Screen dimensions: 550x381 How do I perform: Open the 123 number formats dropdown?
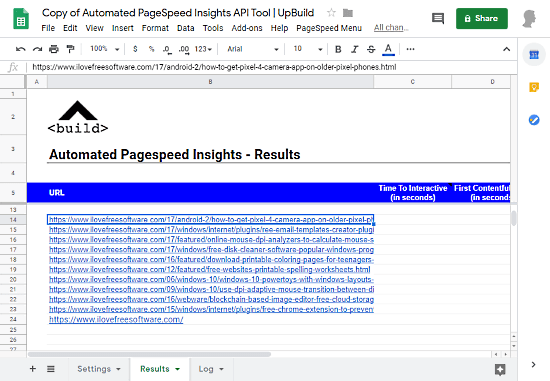203,49
